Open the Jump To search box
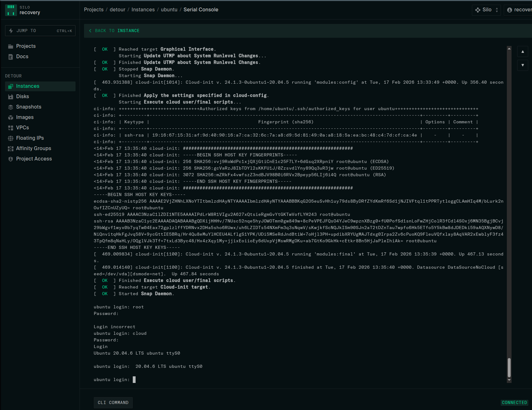 (40, 31)
